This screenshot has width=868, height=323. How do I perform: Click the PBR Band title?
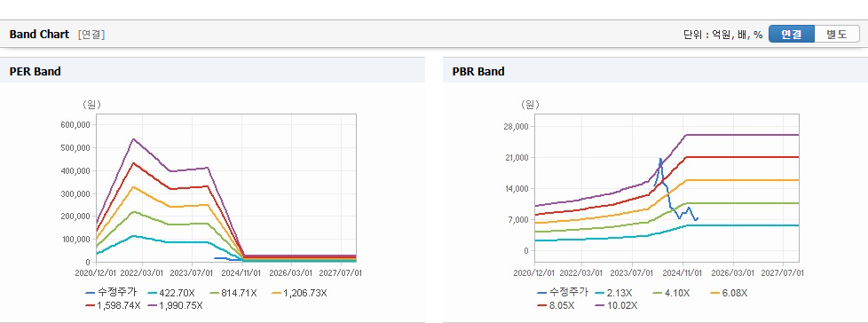pyautogui.click(x=478, y=71)
